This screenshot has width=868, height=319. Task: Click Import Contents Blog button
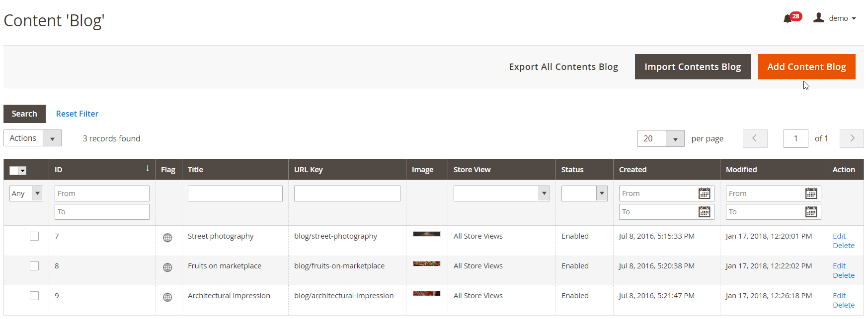[x=693, y=66]
